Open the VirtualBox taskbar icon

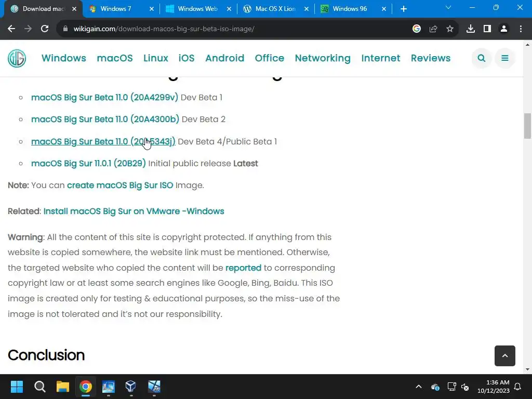130,387
